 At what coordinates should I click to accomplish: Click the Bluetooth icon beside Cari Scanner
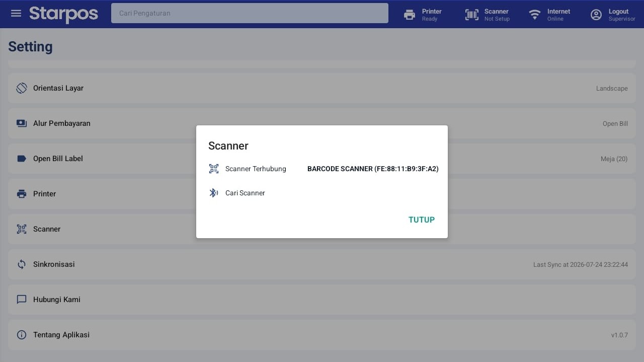(214, 193)
